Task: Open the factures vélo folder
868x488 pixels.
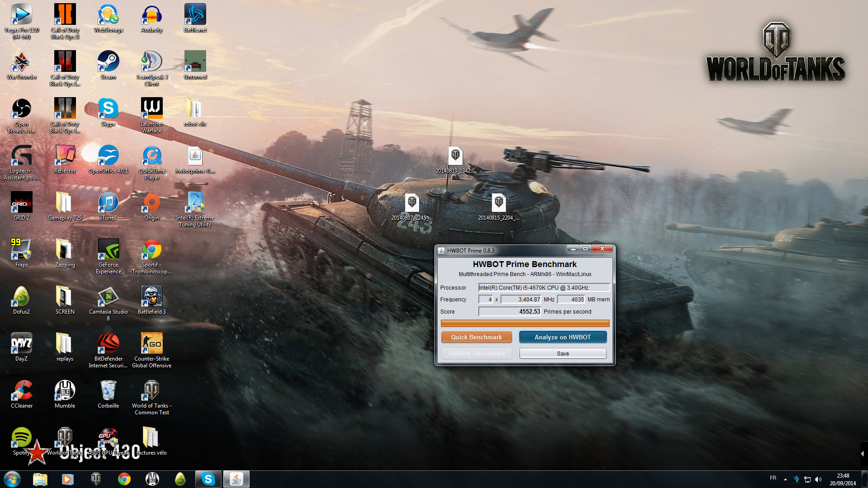Action: [x=152, y=441]
